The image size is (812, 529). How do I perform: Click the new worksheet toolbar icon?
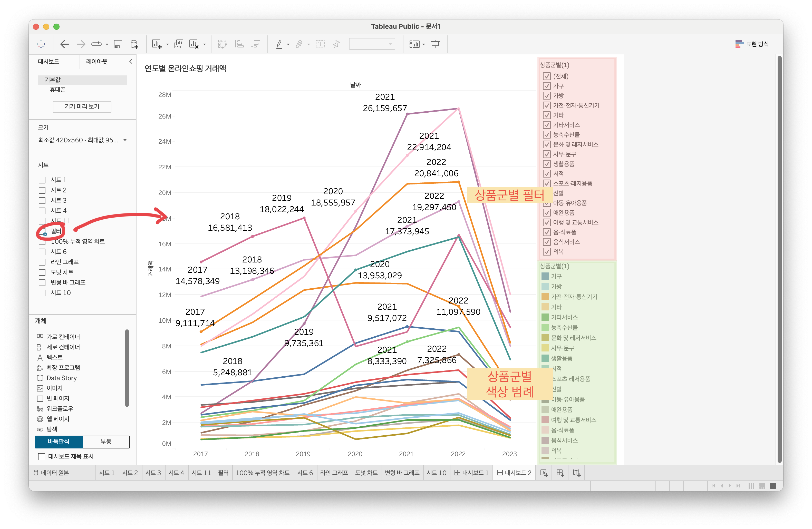coord(157,44)
